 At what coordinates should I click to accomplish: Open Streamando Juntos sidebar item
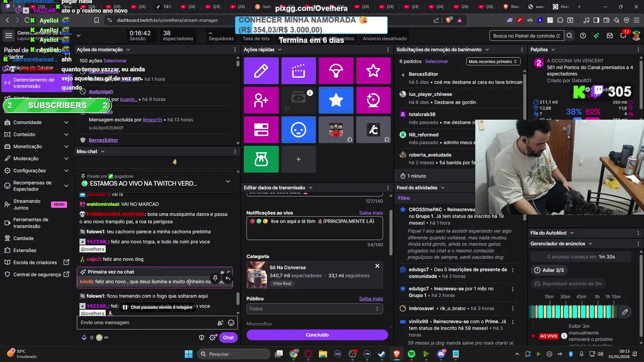pos(36,204)
